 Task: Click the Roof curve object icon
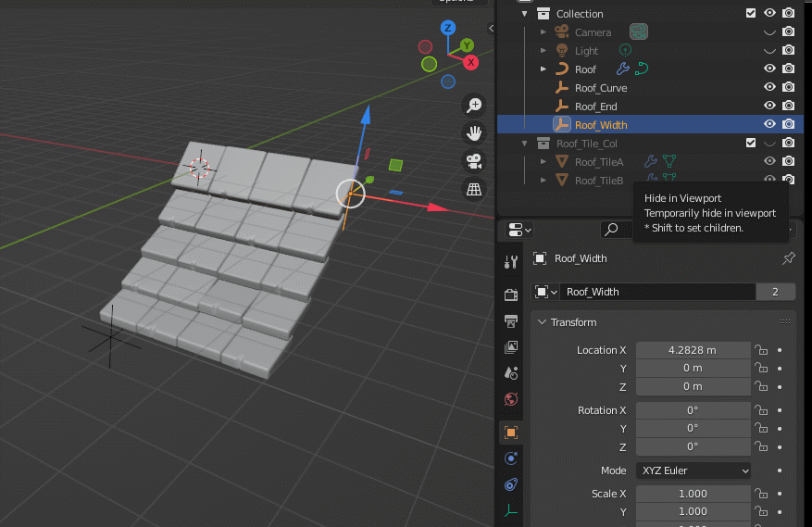pos(562,69)
